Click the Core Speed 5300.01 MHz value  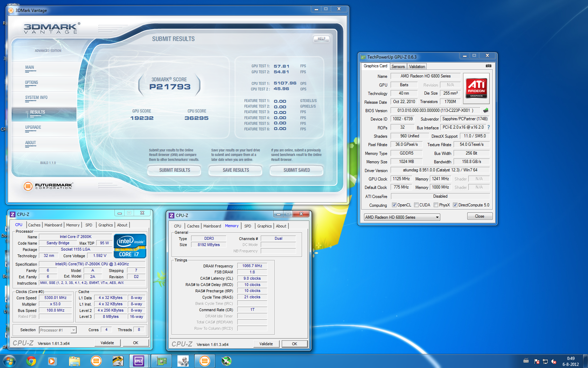(55, 298)
